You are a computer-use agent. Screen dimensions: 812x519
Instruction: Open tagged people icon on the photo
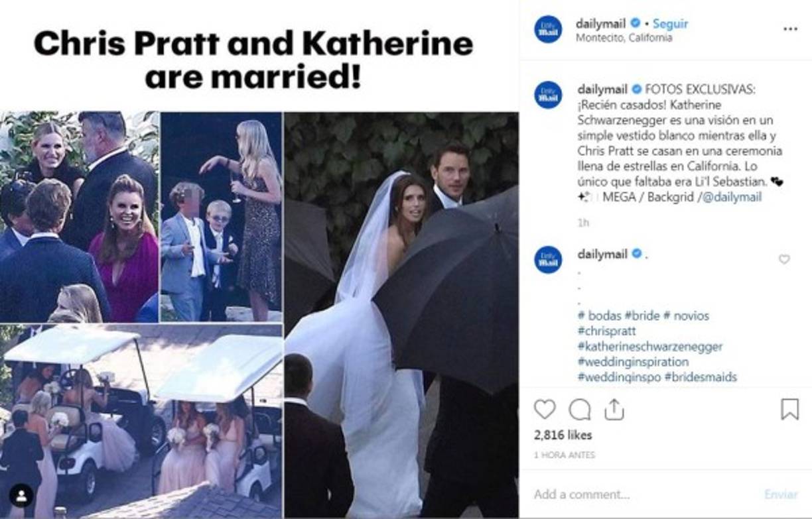(x=21, y=495)
